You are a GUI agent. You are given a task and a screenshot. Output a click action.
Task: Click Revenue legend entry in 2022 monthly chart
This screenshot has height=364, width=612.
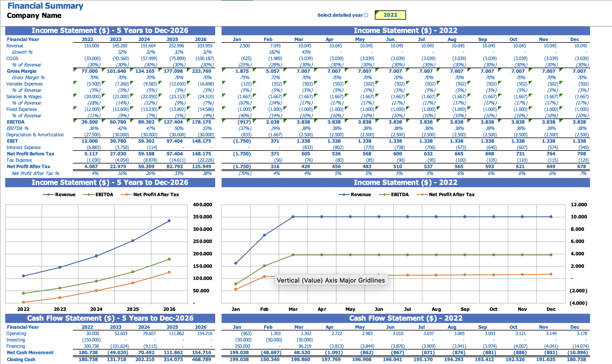[x=360, y=195]
